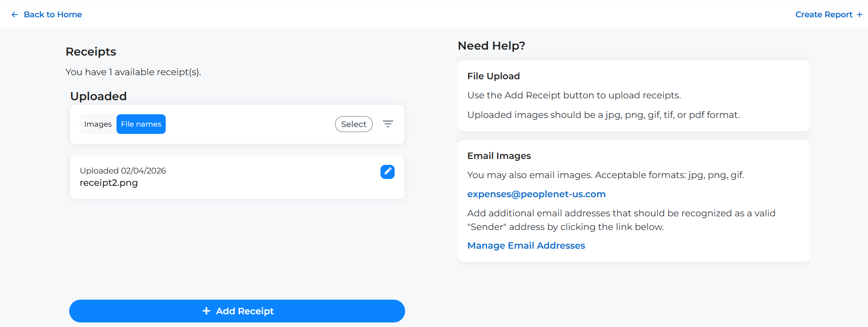Click the Uploaded section heading
This screenshot has width=868, height=327.
(x=98, y=96)
